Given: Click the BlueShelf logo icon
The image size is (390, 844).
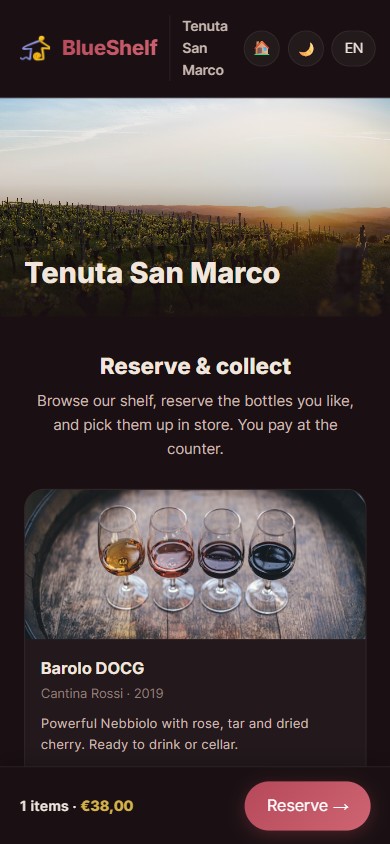Looking at the screenshot, I should pos(36,48).
